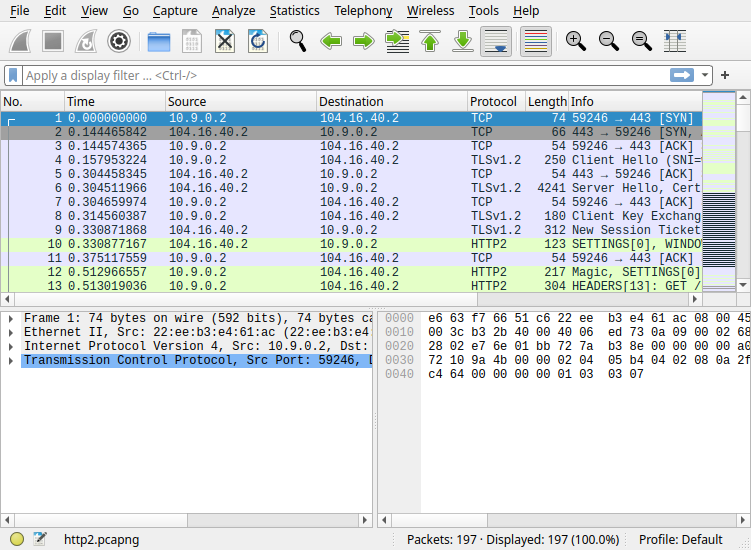The image size is (751, 550).
Task: Open a capture file
Action: [159, 41]
